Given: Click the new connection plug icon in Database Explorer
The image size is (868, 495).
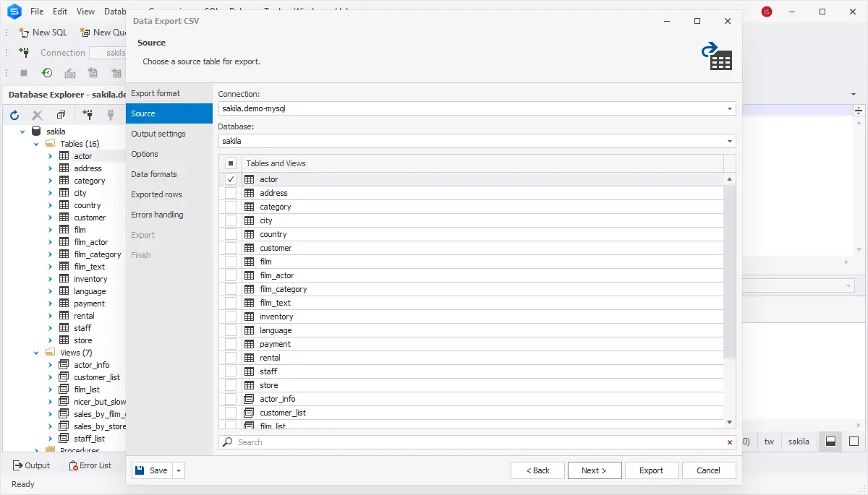Looking at the screenshot, I should click(x=88, y=115).
